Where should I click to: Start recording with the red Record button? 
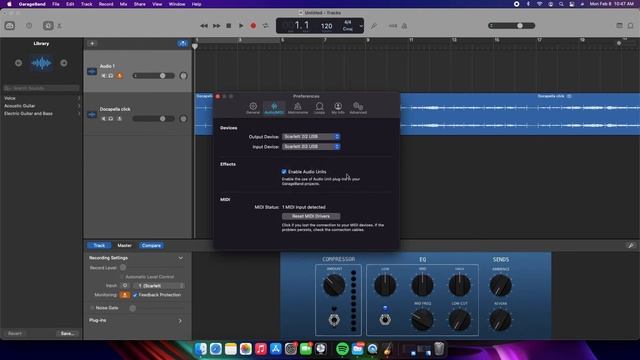point(253,26)
